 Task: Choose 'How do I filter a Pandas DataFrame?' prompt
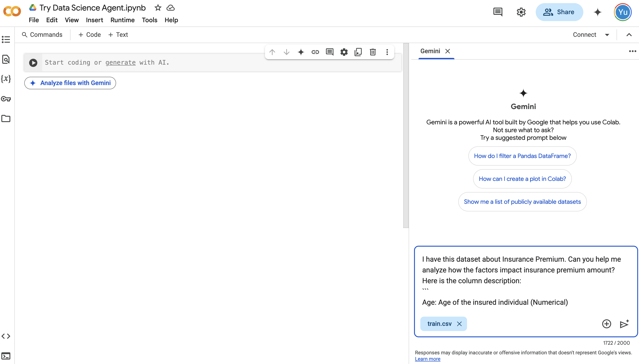(522, 156)
